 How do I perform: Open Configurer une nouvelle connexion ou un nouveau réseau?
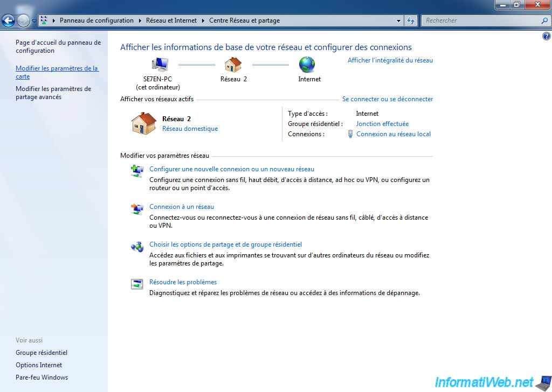[232, 169]
